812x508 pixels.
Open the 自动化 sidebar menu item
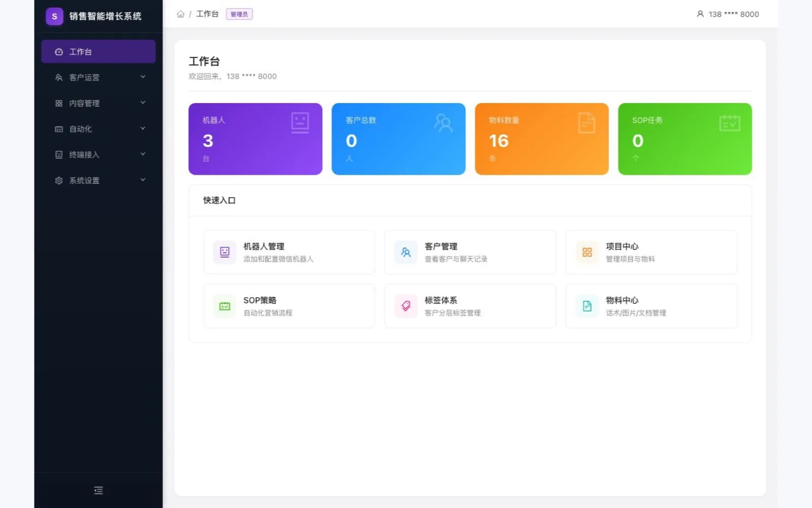click(x=98, y=129)
